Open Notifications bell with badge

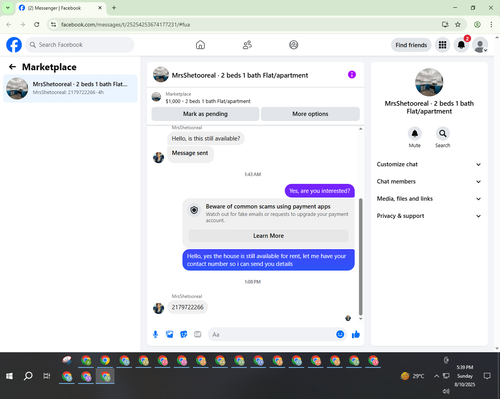(461, 45)
